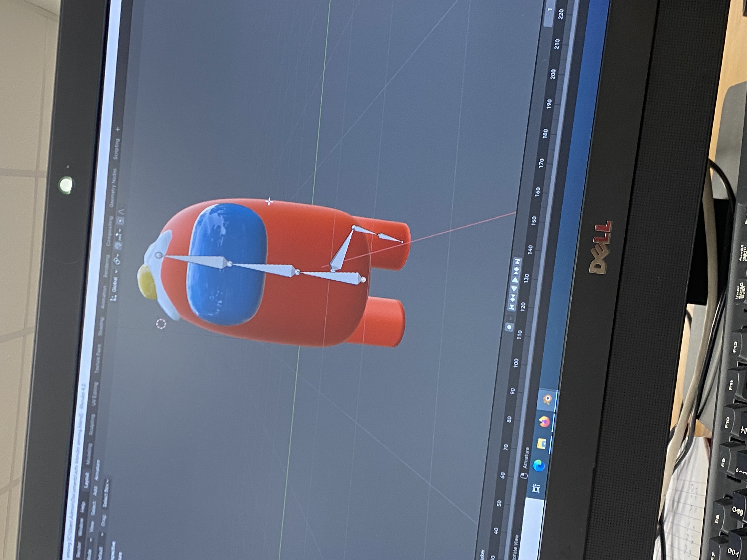Open Task View from the taskbar
Viewport: 747px width, 560px height.
(536, 488)
